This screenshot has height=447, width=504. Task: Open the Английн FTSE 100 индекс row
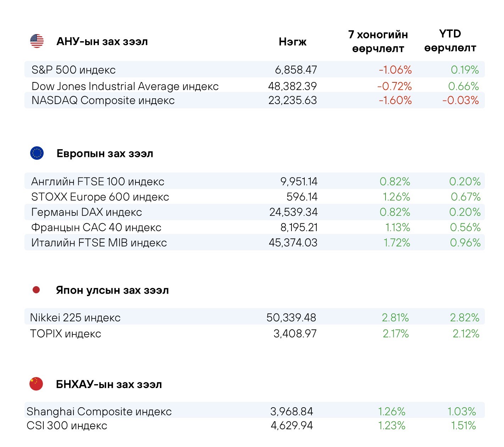point(98,182)
